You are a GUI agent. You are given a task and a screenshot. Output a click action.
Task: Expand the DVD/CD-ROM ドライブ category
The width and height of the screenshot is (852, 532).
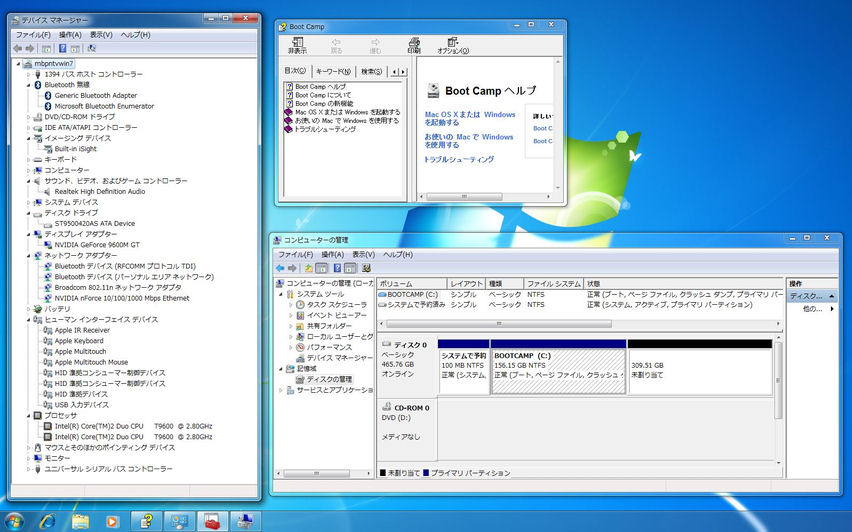click(x=29, y=117)
